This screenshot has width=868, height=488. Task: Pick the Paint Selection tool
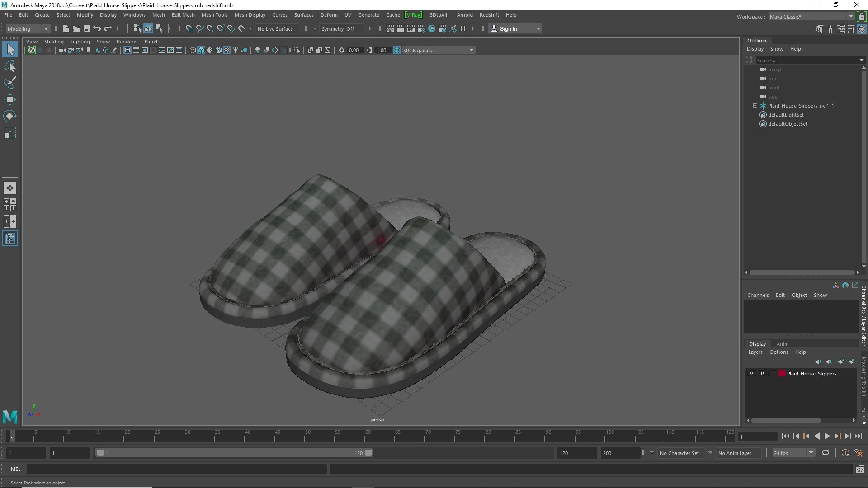pos(10,83)
